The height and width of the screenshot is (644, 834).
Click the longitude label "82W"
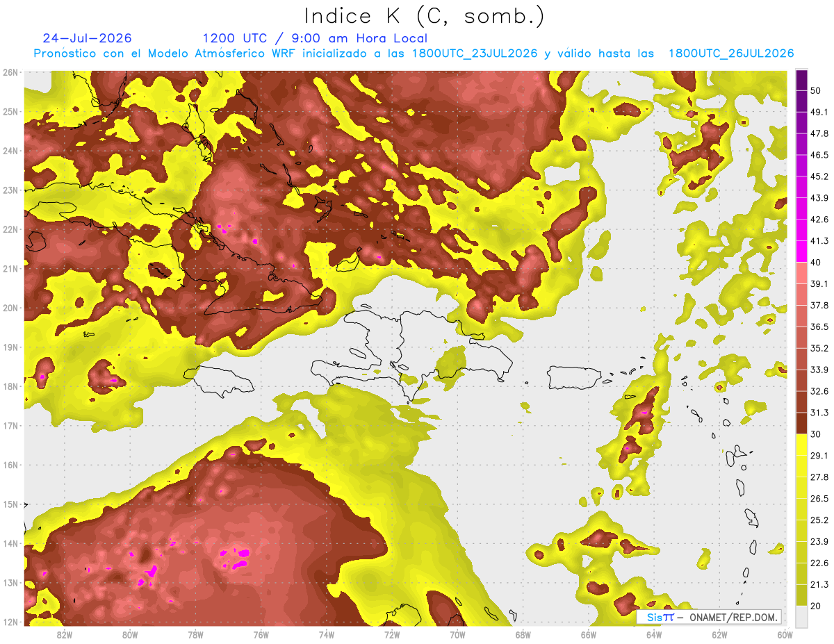coord(64,635)
